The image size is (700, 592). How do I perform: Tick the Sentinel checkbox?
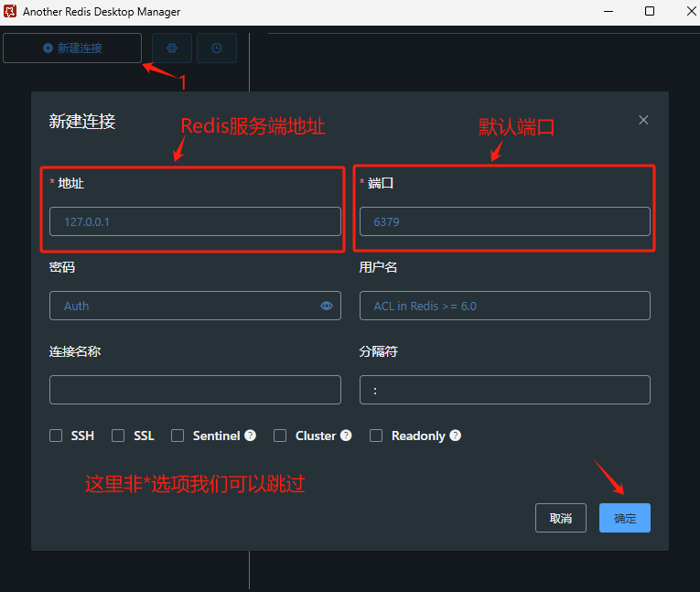[x=178, y=436]
